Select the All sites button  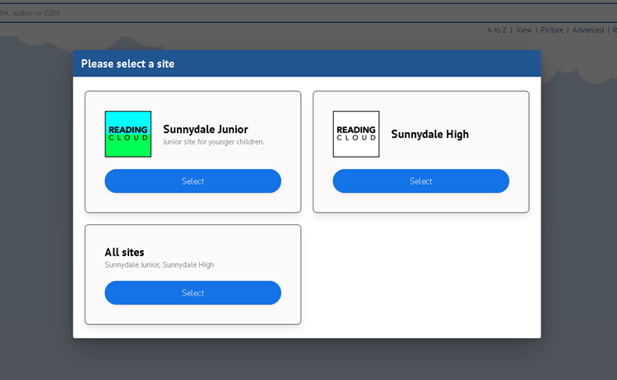pyautogui.click(x=193, y=293)
